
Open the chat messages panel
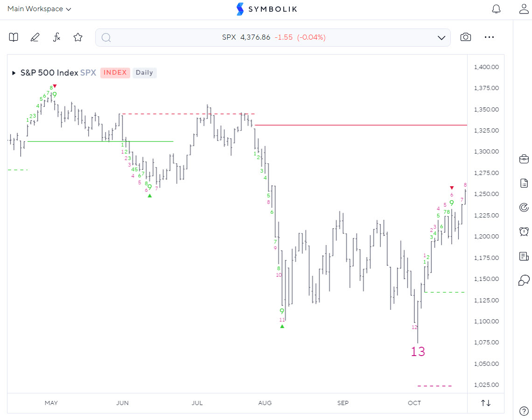point(524,280)
